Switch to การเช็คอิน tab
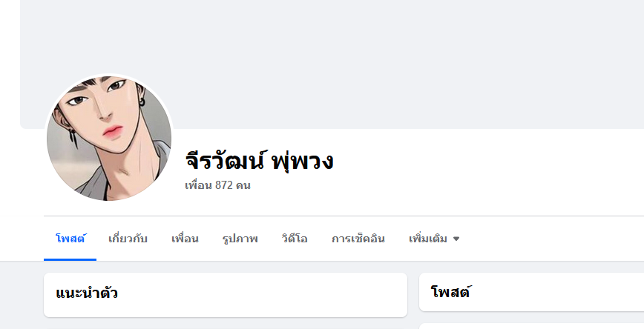This screenshot has width=644, height=329. [x=358, y=239]
